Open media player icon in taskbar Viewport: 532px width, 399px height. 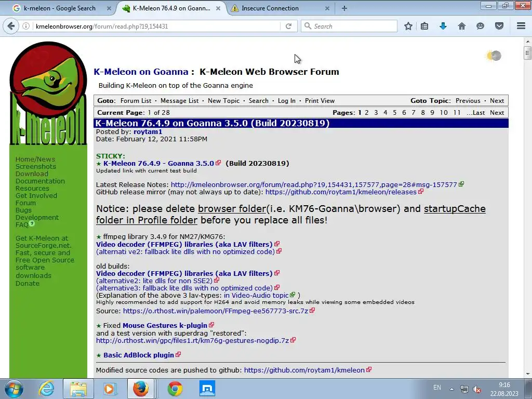[x=110, y=389]
